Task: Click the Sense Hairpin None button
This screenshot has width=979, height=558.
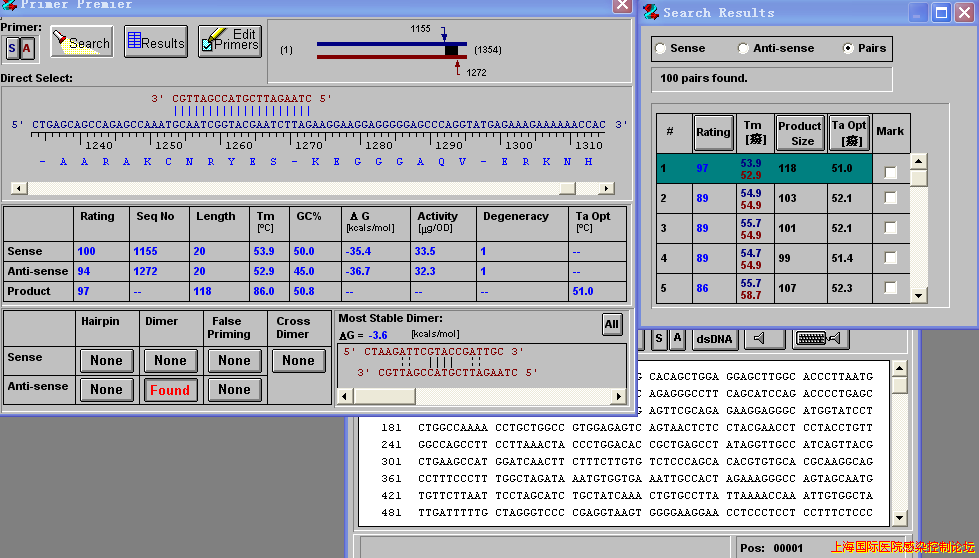Action: click(x=106, y=361)
